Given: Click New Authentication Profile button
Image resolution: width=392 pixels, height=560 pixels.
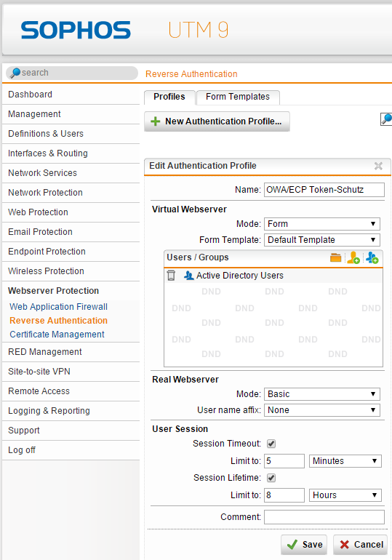Looking at the screenshot, I should (x=217, y=121).
